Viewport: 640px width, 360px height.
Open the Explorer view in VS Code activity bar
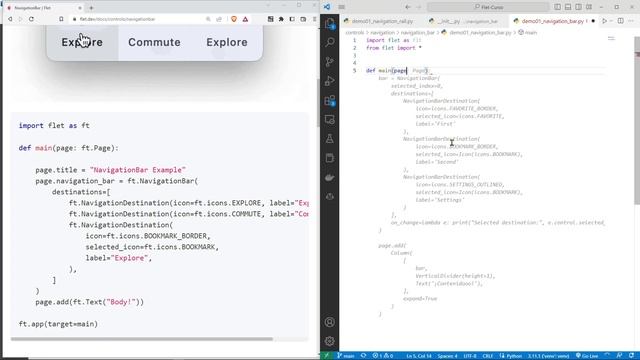coord(330,23)
